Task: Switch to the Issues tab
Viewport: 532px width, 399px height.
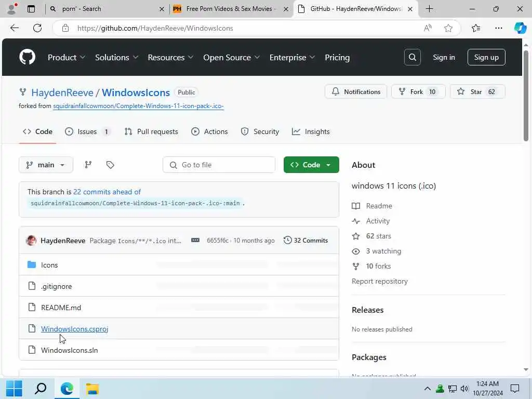Action: coord(88,131)
